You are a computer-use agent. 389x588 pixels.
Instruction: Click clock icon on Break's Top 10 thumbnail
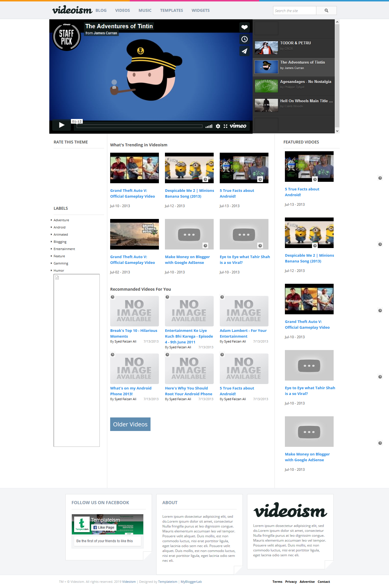[112, 297]
